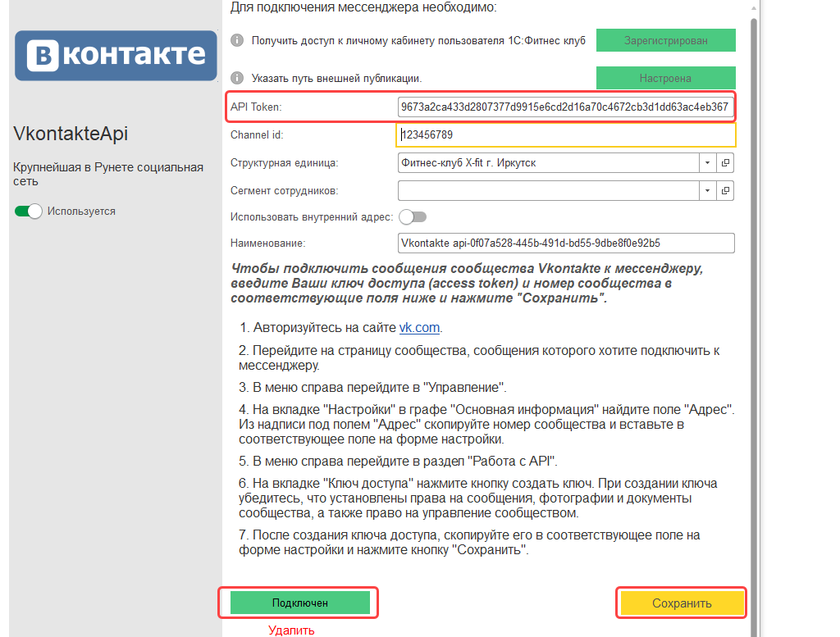Screen dimensions: 840x637
Task: Click info icon next to personal cabinet access
Action: (x=237, y=41)
